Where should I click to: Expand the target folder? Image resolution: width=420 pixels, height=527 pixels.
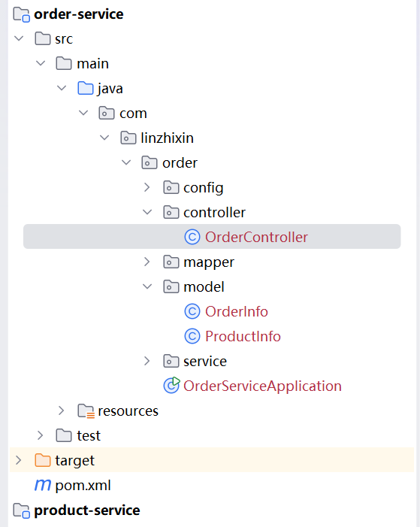[19, 460]
